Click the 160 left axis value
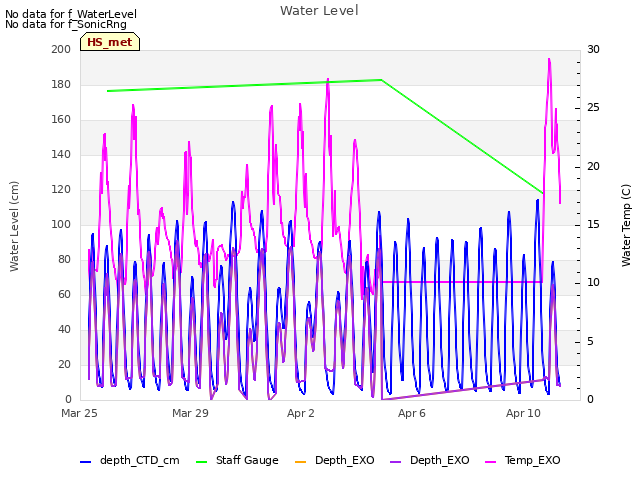The image size is (640, 480). tap(61, 120)
